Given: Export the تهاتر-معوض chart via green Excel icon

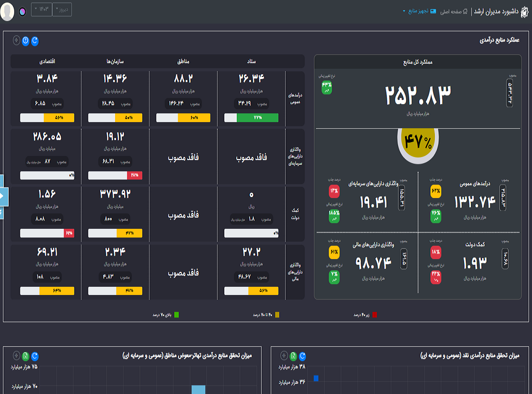Looking at the screenshot, I should point(26,356).
